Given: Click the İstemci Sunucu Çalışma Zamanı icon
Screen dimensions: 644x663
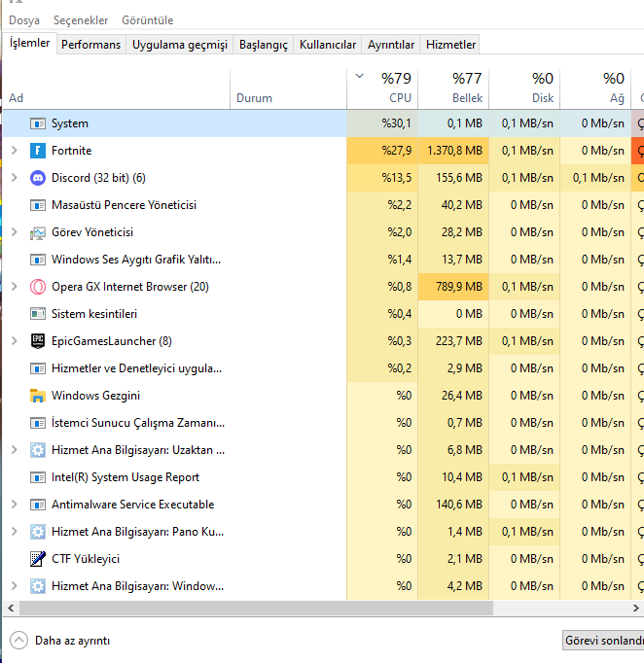Looking at the screenshot, I should click(38, 423).
